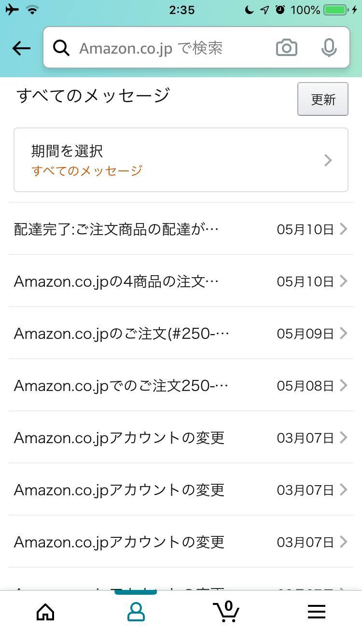Tap the microphone voice search icon
The image size is (362, 644).
coord(329,48)
